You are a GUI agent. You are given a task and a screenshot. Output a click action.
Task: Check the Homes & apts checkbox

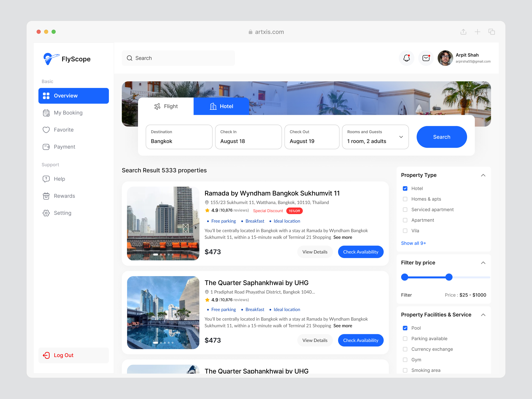(405, 199)
